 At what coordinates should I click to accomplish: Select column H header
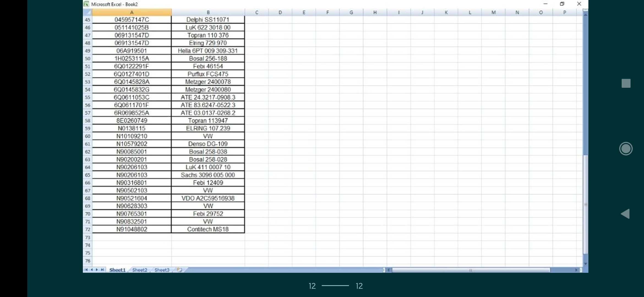[x=375, y=12]
